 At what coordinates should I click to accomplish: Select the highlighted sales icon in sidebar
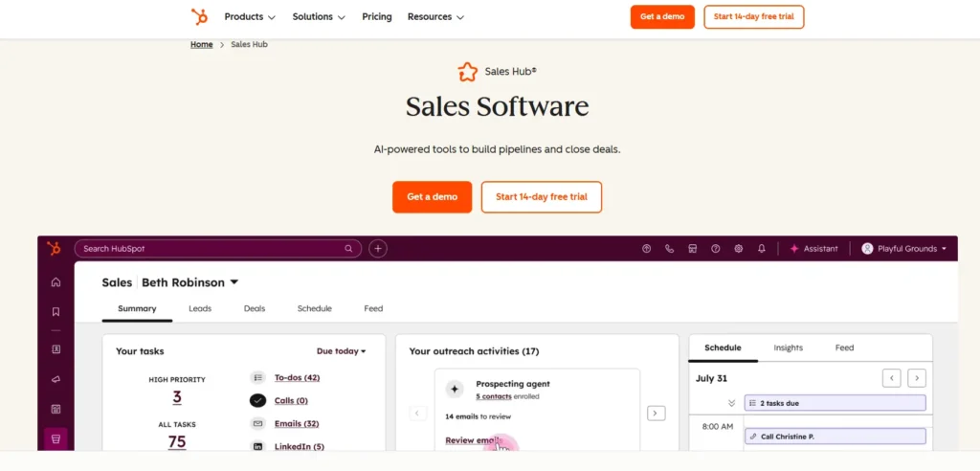(x=56, y=438)
